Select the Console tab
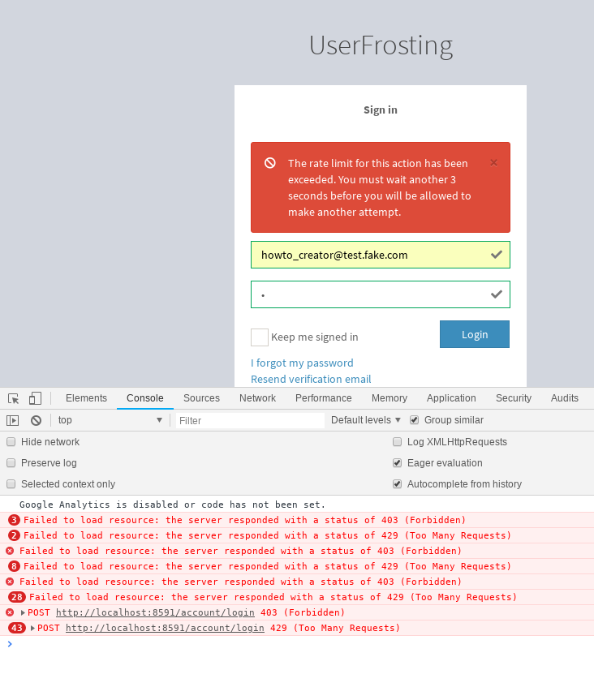This screenshot has width=594, height=700. (x=144, y=398)
